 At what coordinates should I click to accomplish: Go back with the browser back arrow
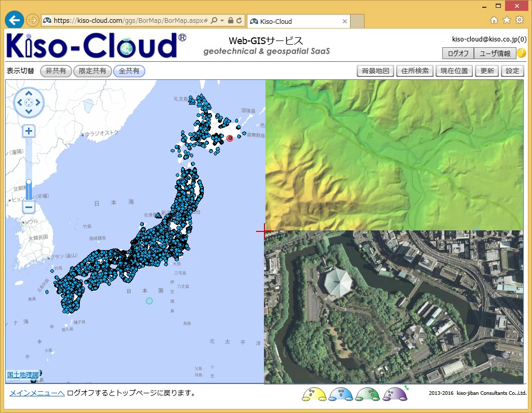(14, 20)
